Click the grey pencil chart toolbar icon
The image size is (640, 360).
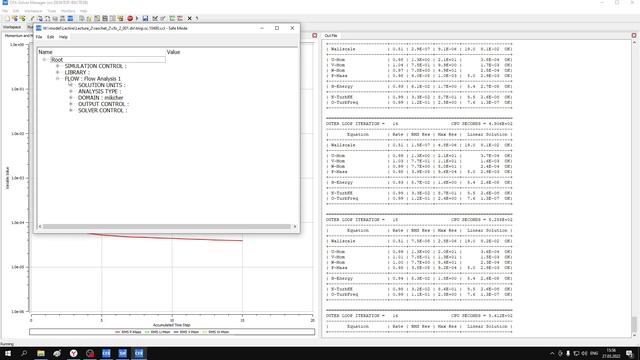pos(162,18)
